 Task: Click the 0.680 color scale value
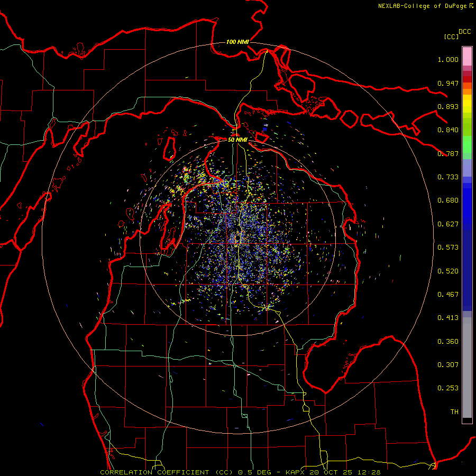(448, 200)
